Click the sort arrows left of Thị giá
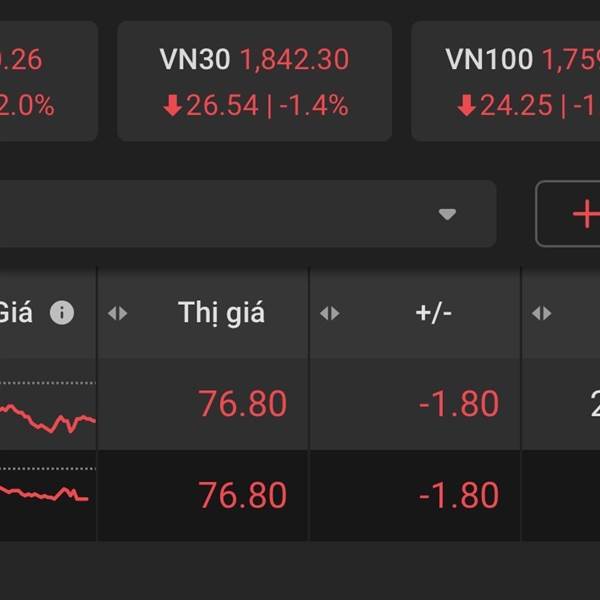This screenshot has height=600, width=600. (118, 313)
